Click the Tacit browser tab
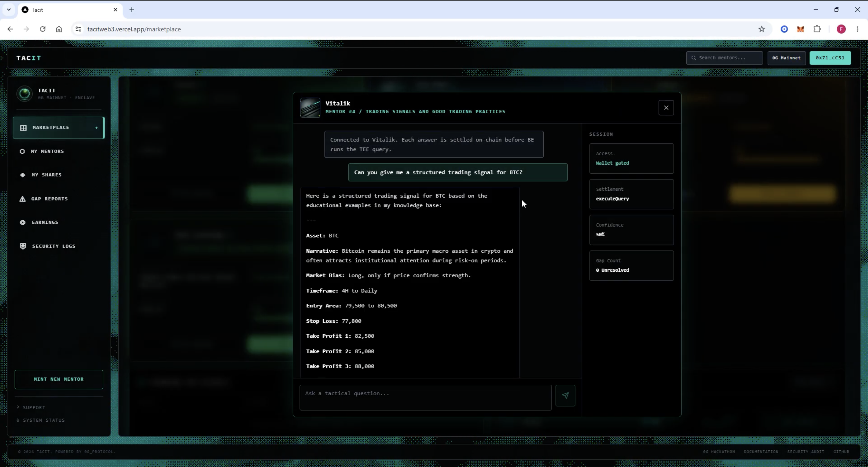Image resolution: width=868 pixels, height=467 pixels. pyautogui.click(x=70, y=10)
